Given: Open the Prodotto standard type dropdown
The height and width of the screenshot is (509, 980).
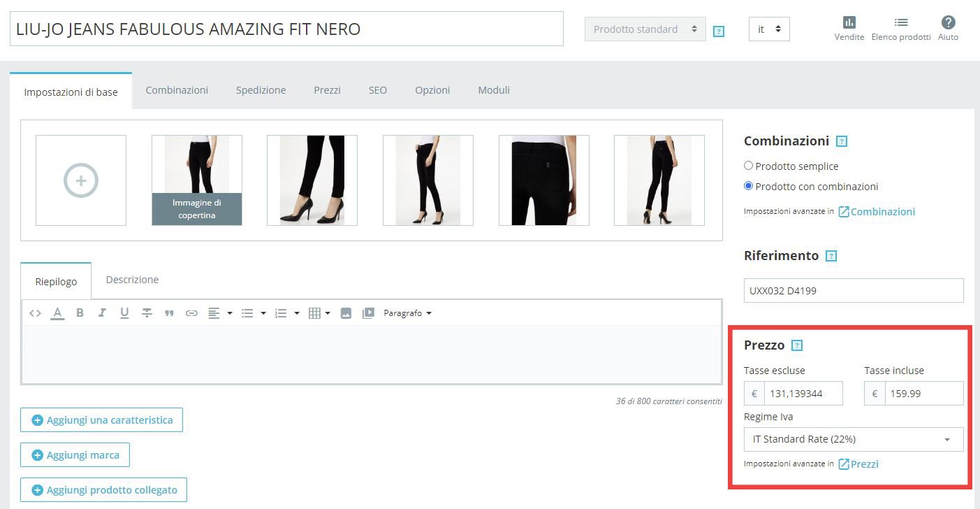Looking at the screenshot, I should [x=645, y=29].
